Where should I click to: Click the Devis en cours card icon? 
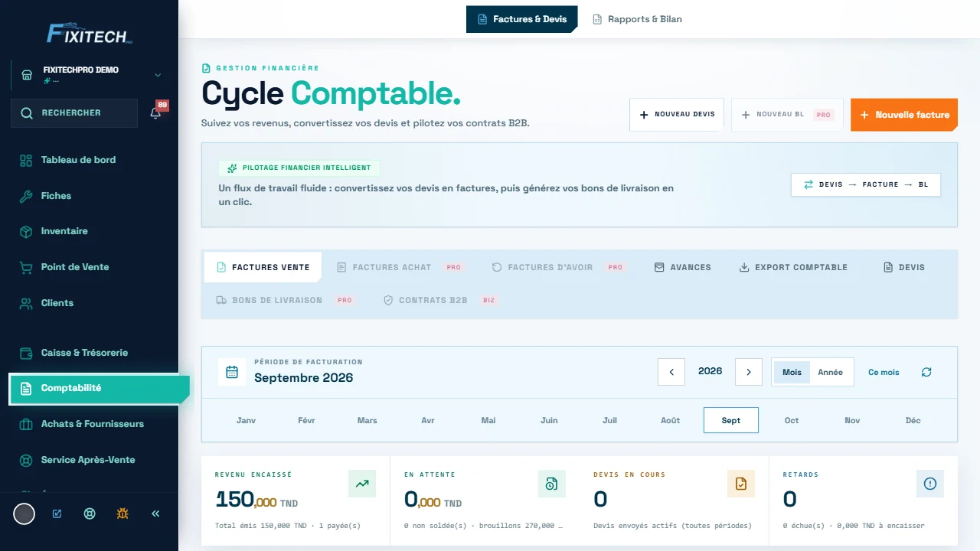(740, 484)
